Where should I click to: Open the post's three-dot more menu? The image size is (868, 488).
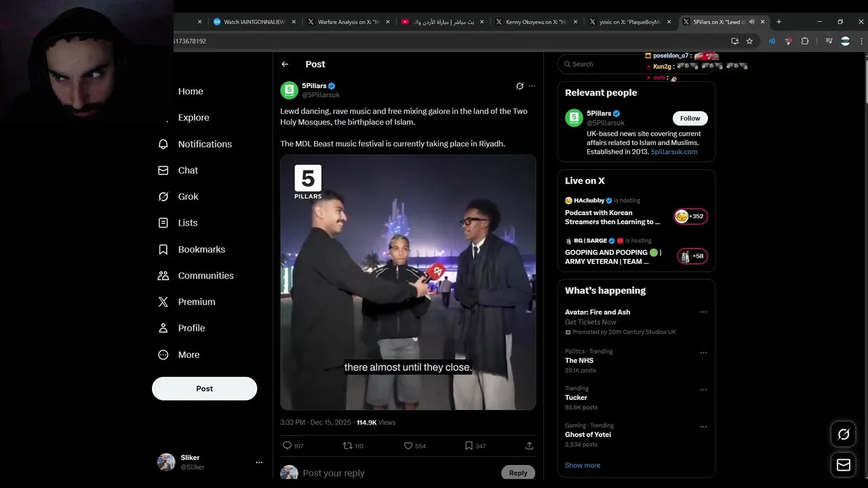(x=532, y=86)
